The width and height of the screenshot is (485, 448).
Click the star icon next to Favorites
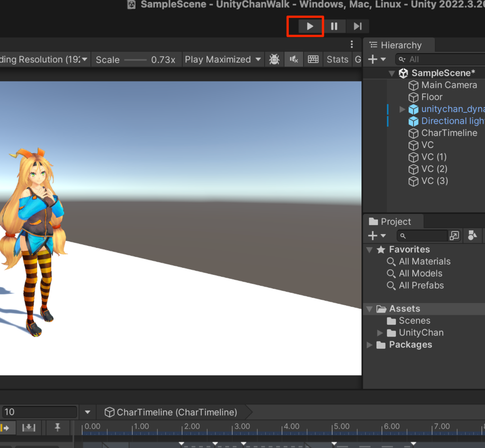[381, 249]
